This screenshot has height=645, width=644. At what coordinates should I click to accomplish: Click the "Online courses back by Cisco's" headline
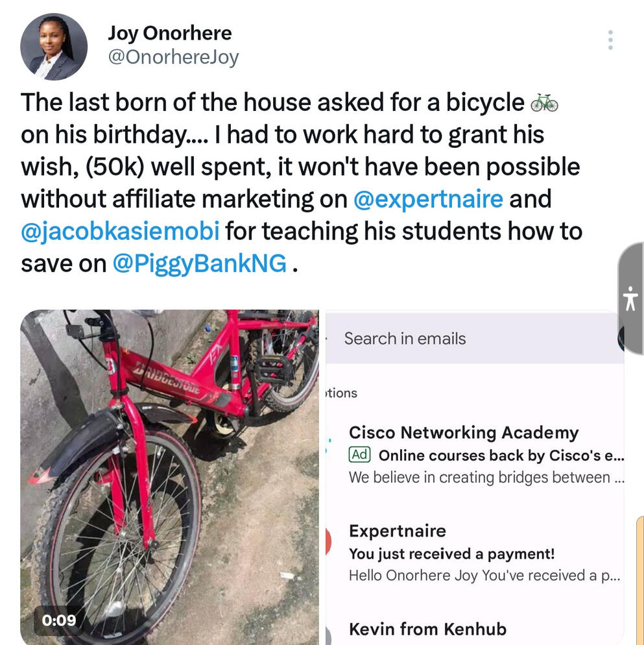[x=501, y=456]
